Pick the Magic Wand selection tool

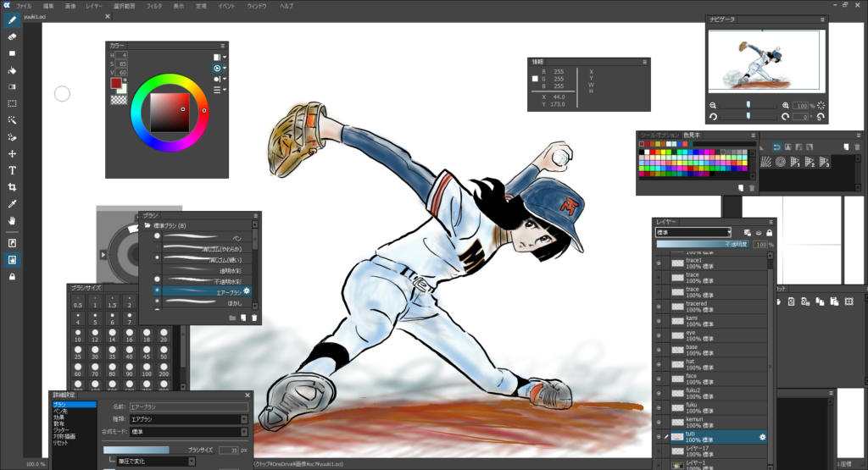coord(12,120)
